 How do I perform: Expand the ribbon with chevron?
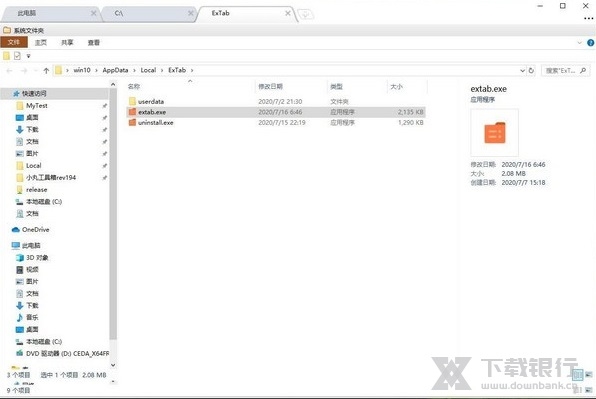(x=580, y=43)
